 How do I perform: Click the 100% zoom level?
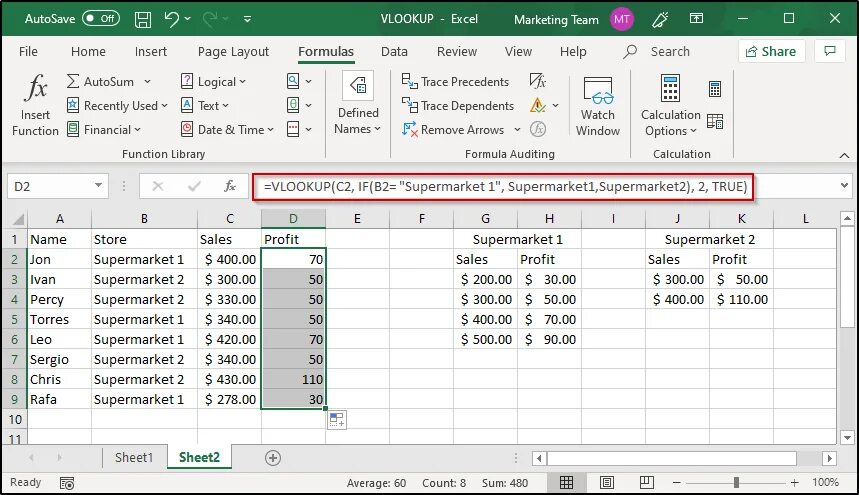pyautogui.click(x=825, y=482)
